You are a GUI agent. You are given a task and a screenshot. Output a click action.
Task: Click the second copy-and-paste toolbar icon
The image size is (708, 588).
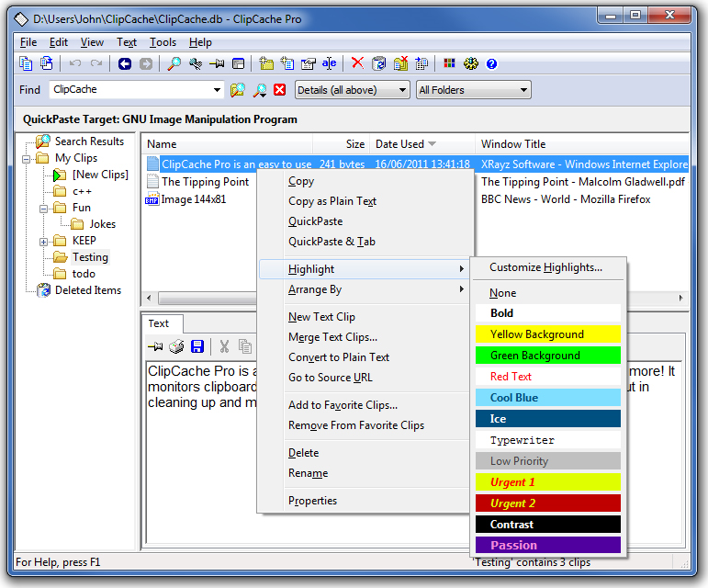[47, 63]
